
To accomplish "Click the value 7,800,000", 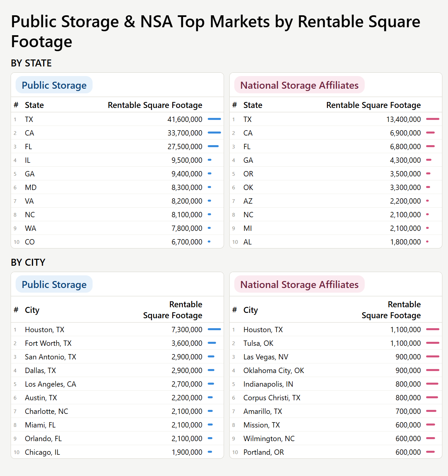I will (x=187, y=228).
